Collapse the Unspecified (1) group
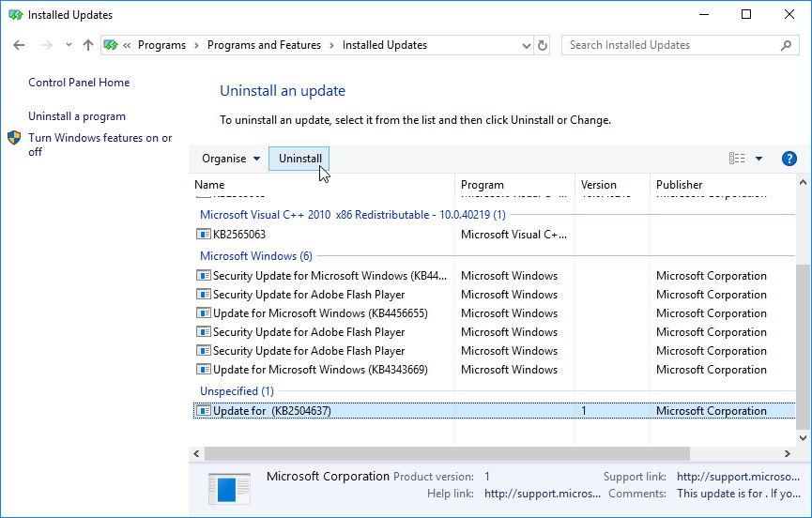The width and height of the screenshot is (812, 518). pos(237,391)
